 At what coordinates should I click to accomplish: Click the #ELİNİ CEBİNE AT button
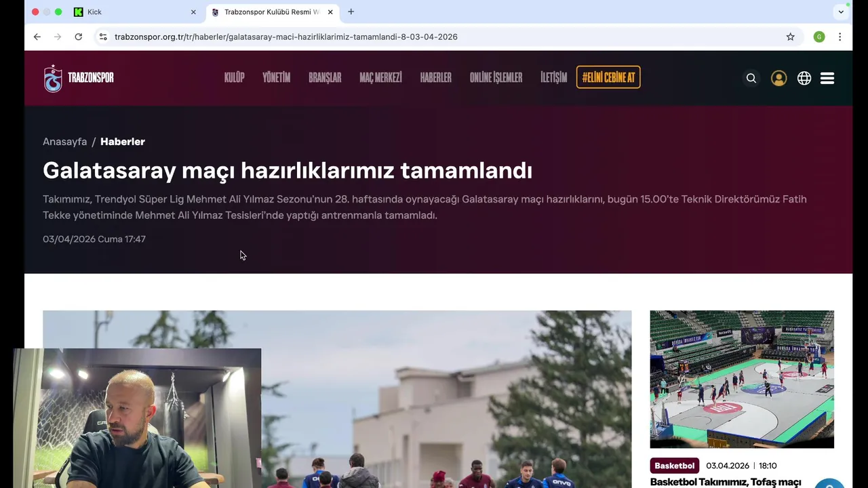point(608,77)
